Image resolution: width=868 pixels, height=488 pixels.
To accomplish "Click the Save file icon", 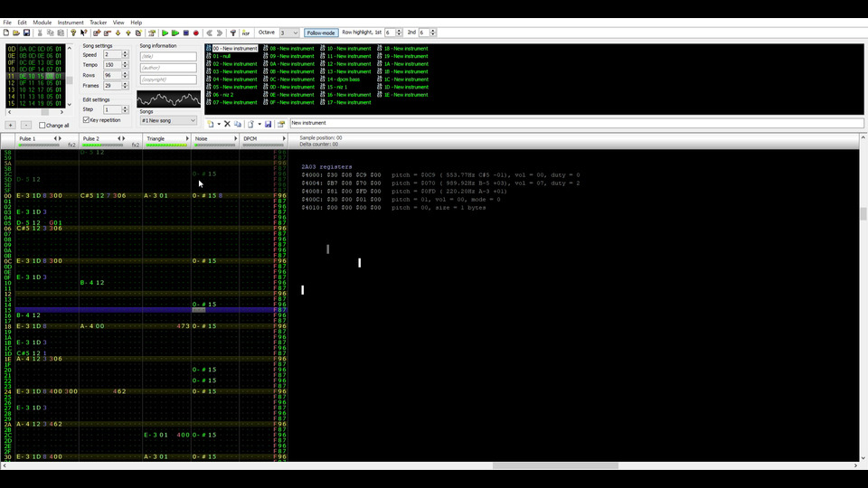I will click(x=27, y=33).
